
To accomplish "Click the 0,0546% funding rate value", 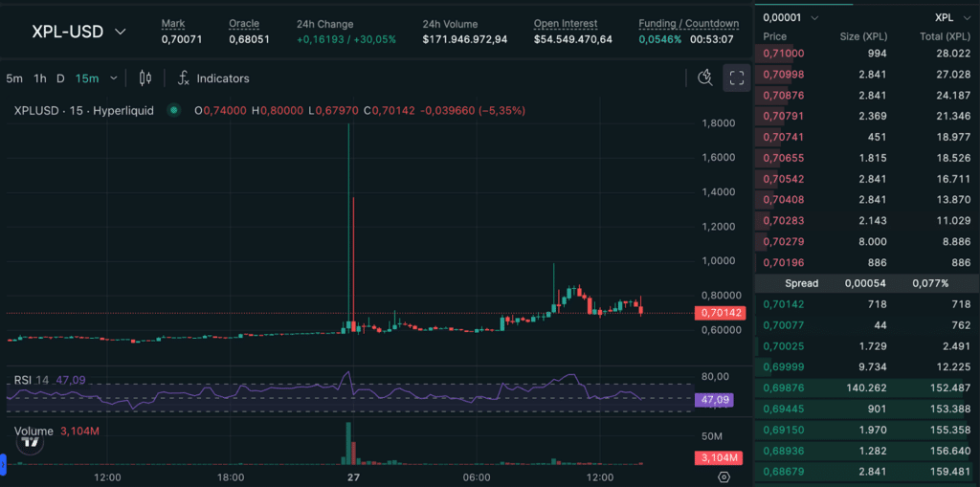I will coord(658,39).
